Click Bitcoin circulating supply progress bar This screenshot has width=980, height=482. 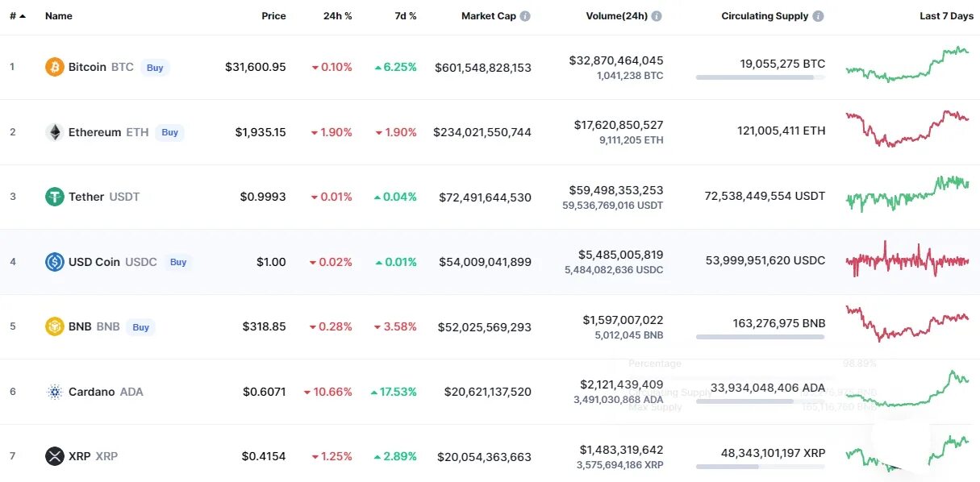tap(761, 77)
